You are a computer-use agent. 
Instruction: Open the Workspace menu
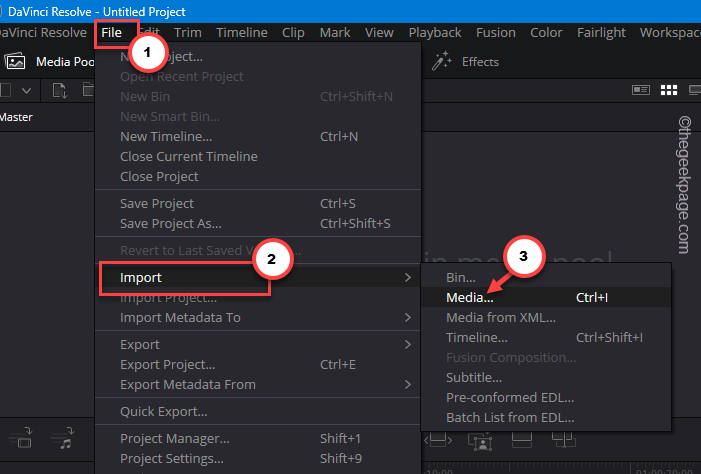pyautogui.click(x=670, y=33)
